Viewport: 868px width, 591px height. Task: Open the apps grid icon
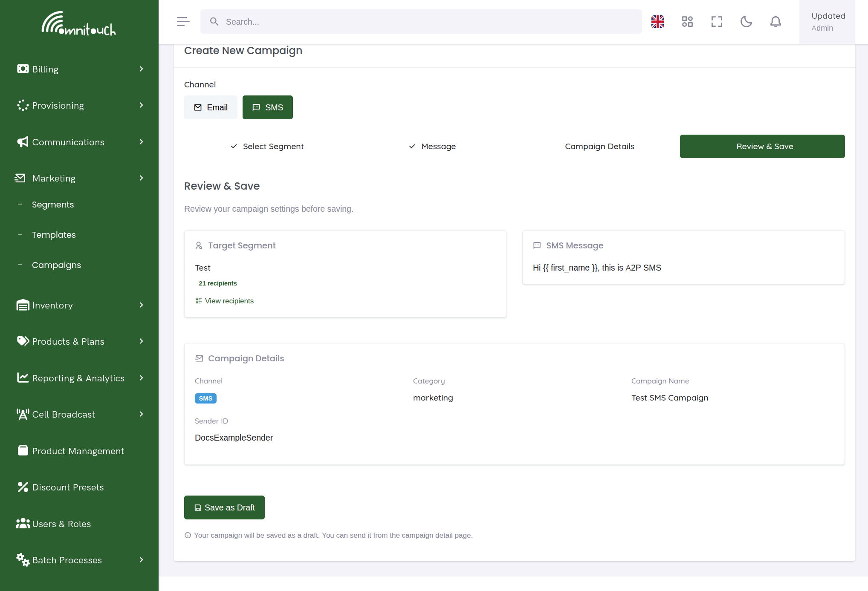pyautogui.click(x=687, y=22)
